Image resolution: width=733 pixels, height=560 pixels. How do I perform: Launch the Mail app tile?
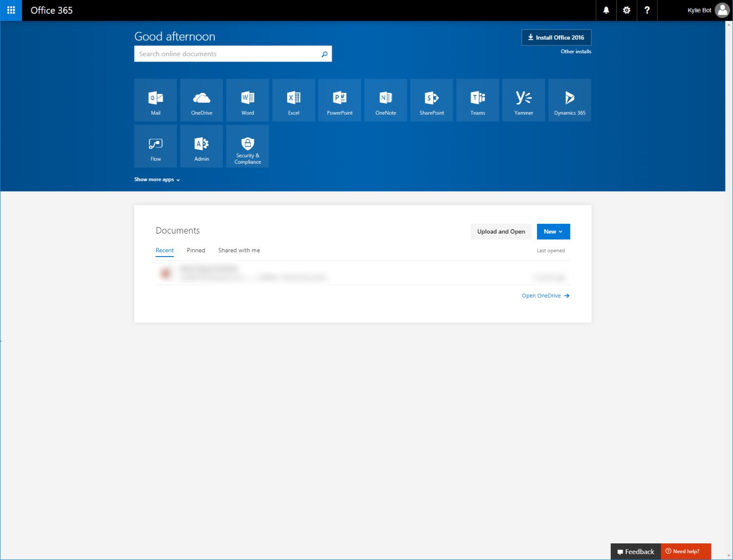tap(155, 100)
